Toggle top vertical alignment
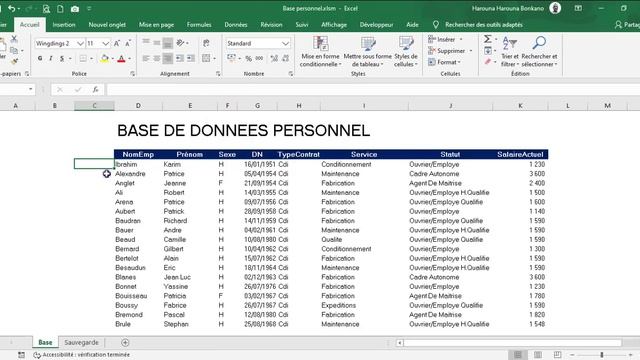The height and width of the screenshot is (360, 640). coord(146,42)
